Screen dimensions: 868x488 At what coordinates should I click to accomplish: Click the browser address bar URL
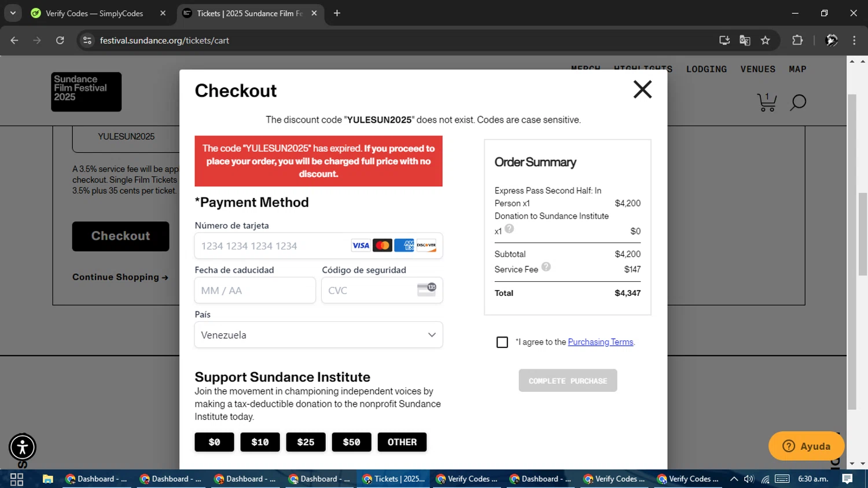164,41
